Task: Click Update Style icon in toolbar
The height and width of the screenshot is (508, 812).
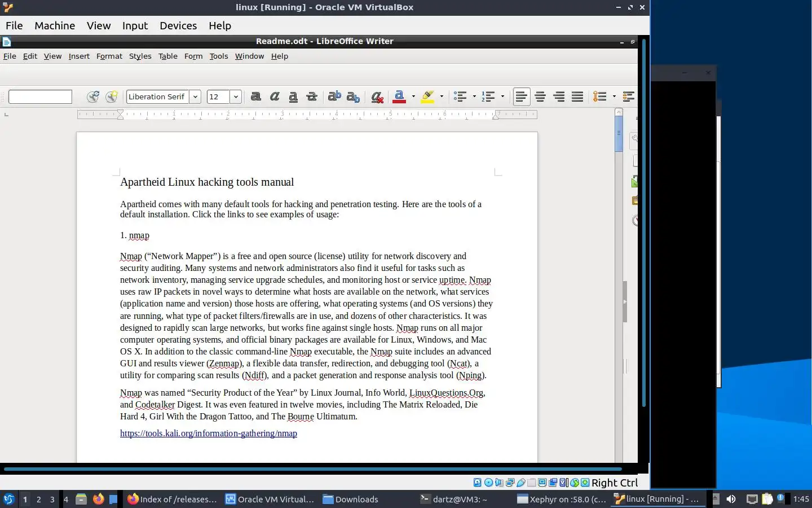Action: (93, 97)
